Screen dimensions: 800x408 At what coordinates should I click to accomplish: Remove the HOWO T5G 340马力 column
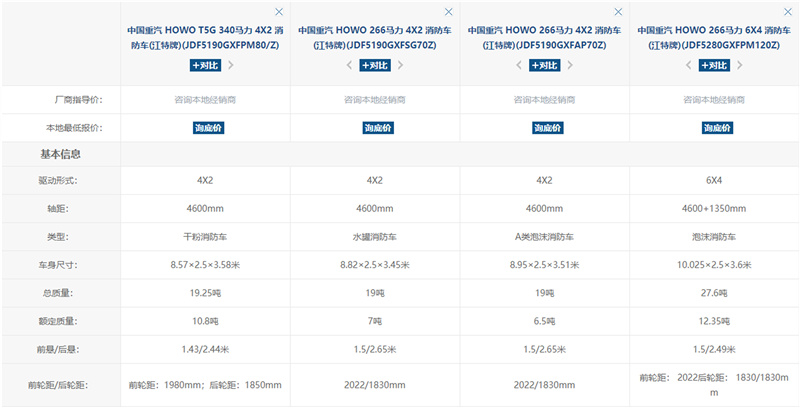pyautogui.click(x=279, y=11)
